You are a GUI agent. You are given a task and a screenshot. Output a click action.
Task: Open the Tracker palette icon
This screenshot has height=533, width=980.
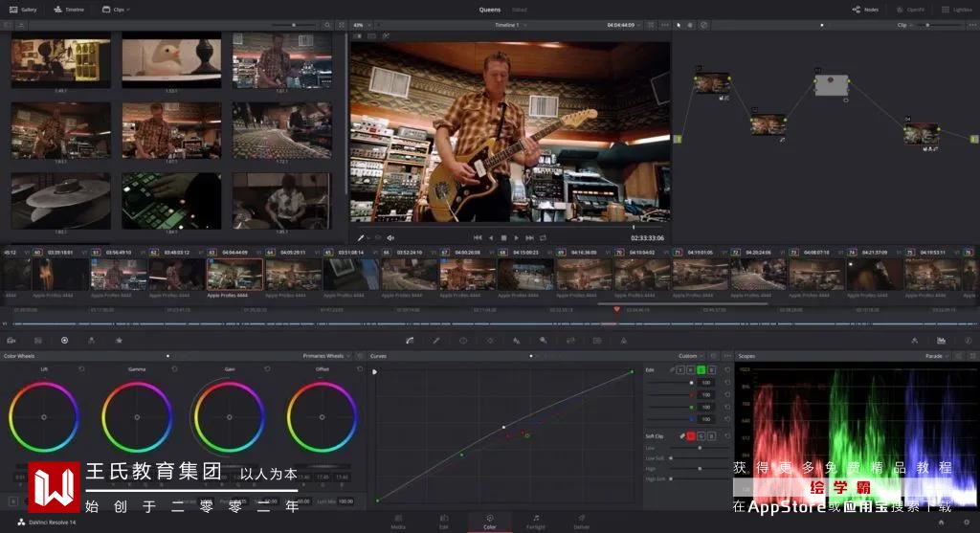point(490,341)
